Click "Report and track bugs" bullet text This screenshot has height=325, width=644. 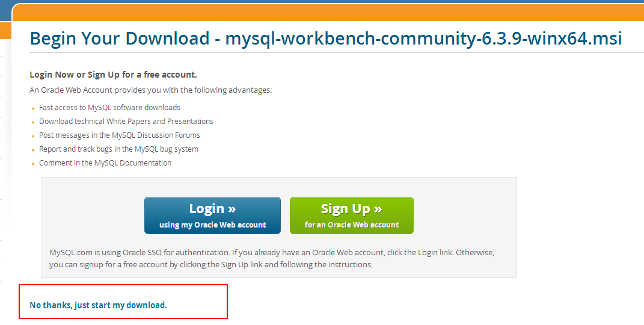pyautogui.click(x=118, y=149)
